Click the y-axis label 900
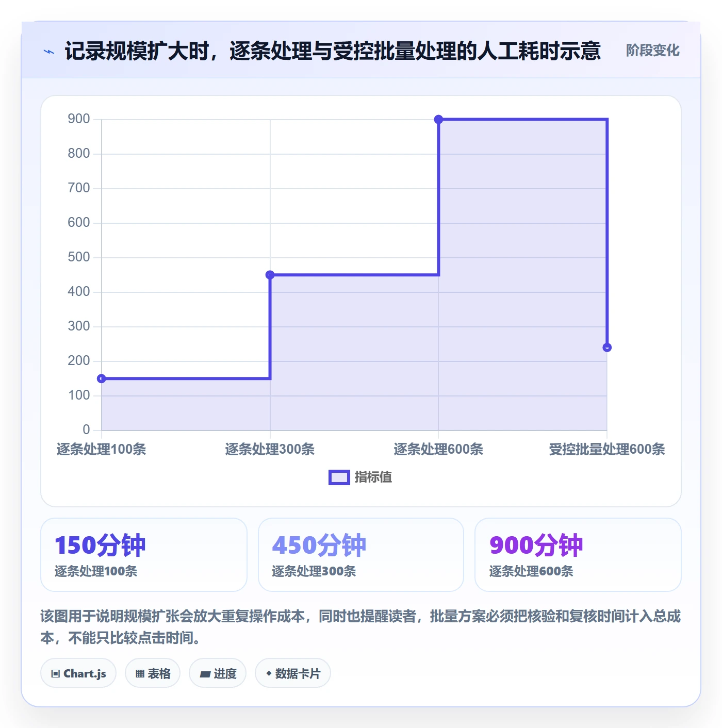The image size is (722, 728). tap(79, 119)
